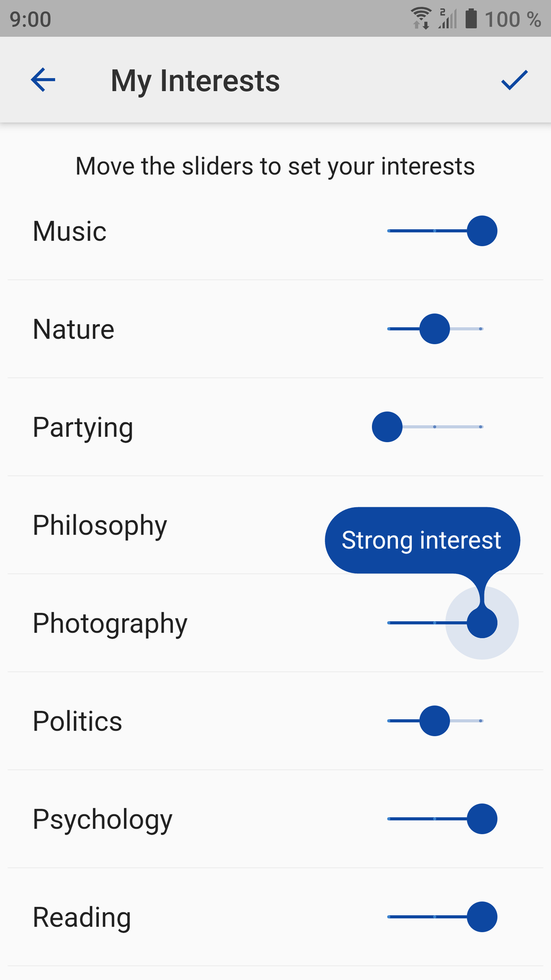The height and width of the screenshot is (980, 551).
Task: Set Politics slider to rightmost tick
Action: [x=481, y=721]
